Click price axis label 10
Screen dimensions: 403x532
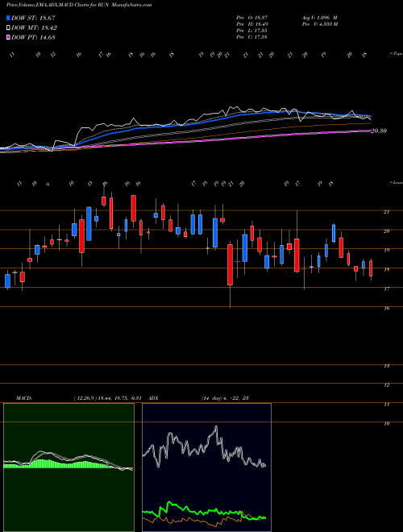pyautogui.click(x=386, y=424)
